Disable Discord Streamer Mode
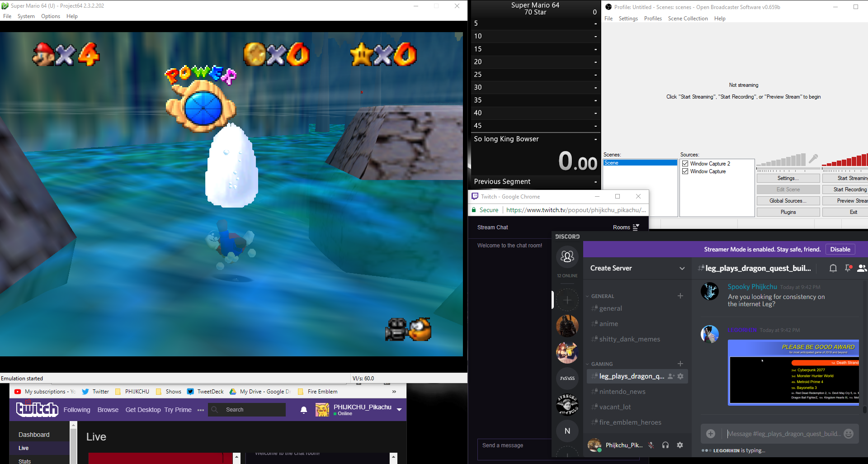 840,249
